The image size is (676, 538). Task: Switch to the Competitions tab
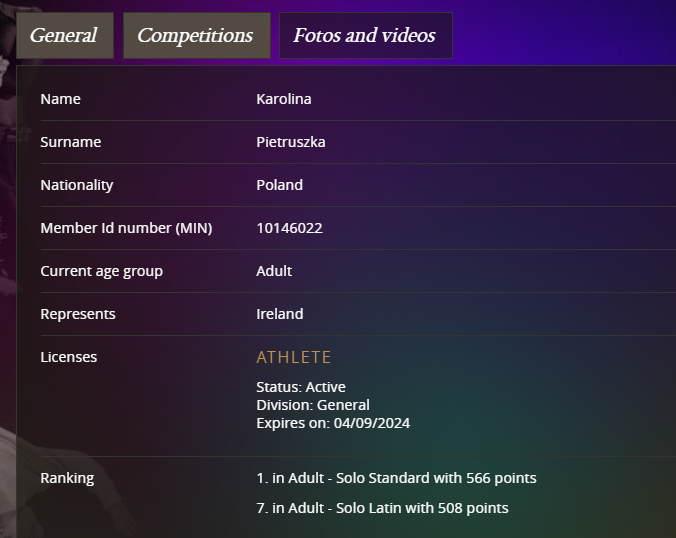(x=196, y=36)
